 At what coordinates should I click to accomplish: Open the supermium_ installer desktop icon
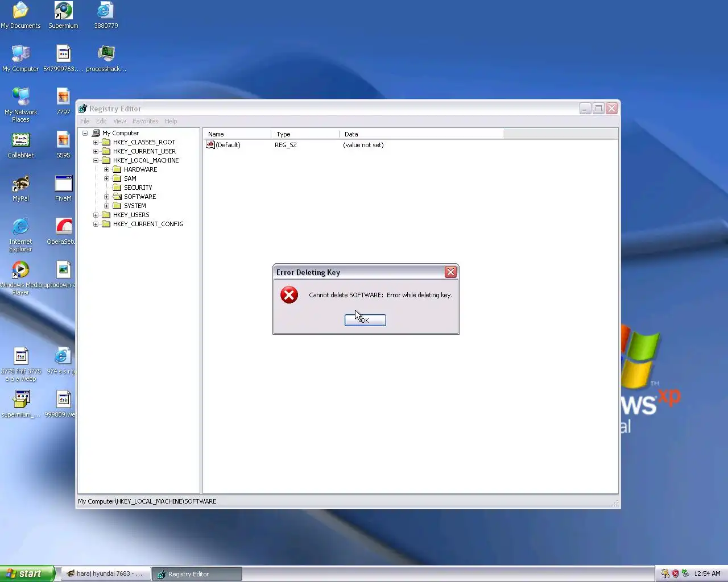pos(20,404)
